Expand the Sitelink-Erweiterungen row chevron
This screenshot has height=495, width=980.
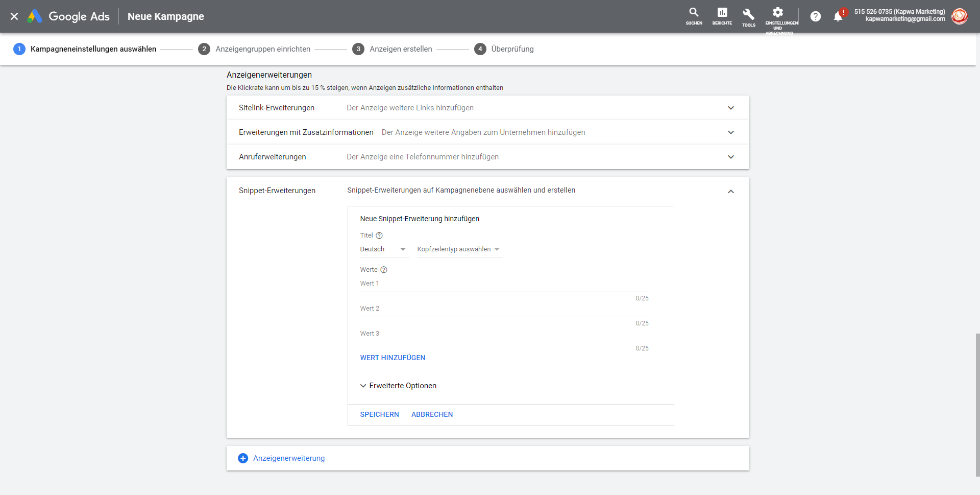click(731, 108)
